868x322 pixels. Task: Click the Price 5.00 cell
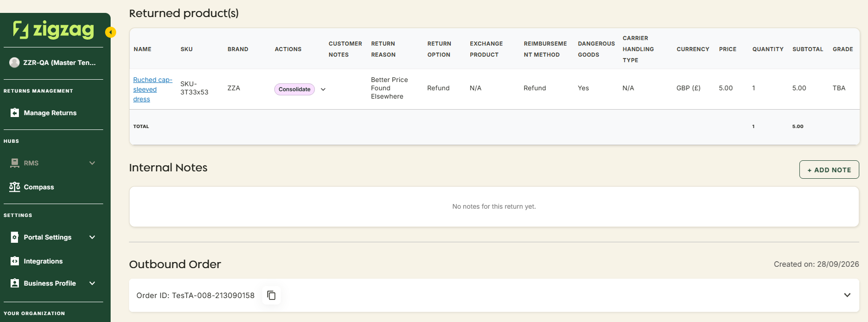[726, 88]
